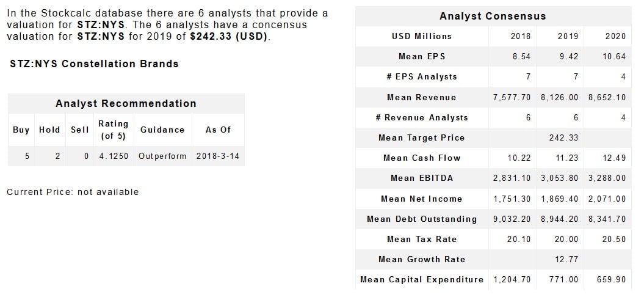This screenshot has height=297, width=644.
Task: Click the 2019 Mean EBITDA value 3,053.80
Action: pyautogui.click(x=559, y=178)
